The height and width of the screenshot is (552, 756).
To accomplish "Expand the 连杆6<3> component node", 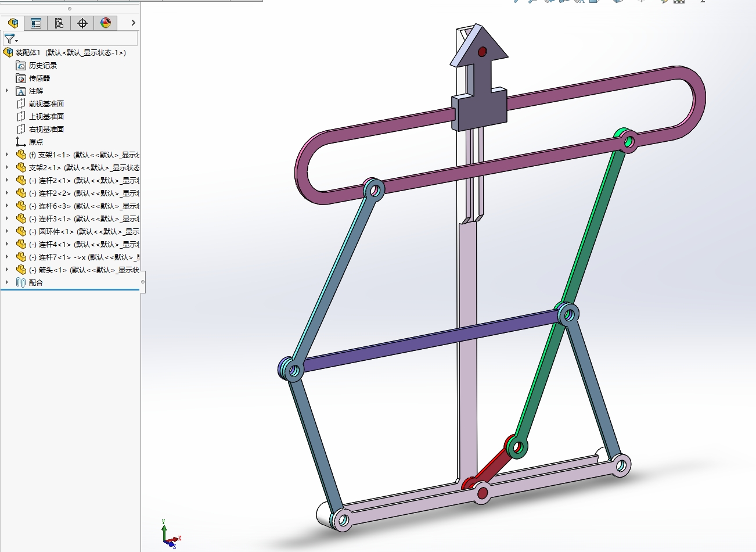I will tap(7, 206).
